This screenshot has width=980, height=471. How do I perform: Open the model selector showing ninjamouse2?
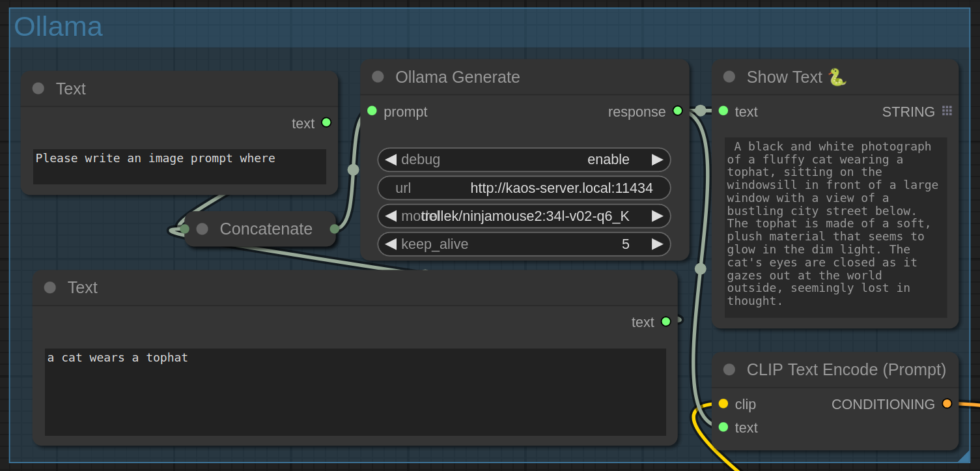click(x=524, y=216)
